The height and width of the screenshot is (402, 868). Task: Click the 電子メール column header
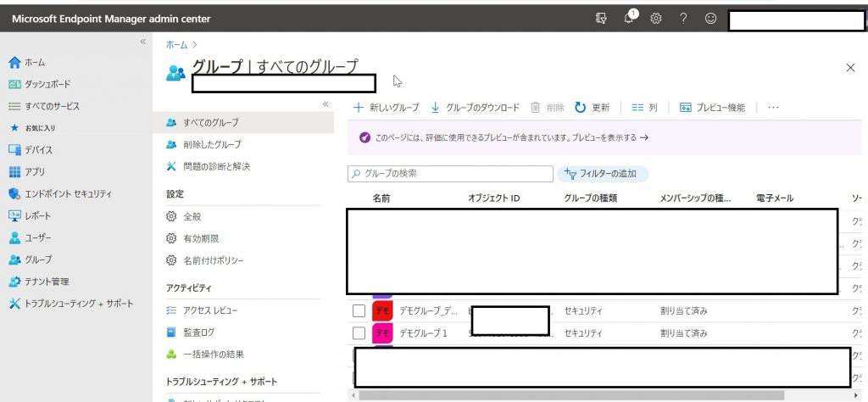tap(775, 198)
